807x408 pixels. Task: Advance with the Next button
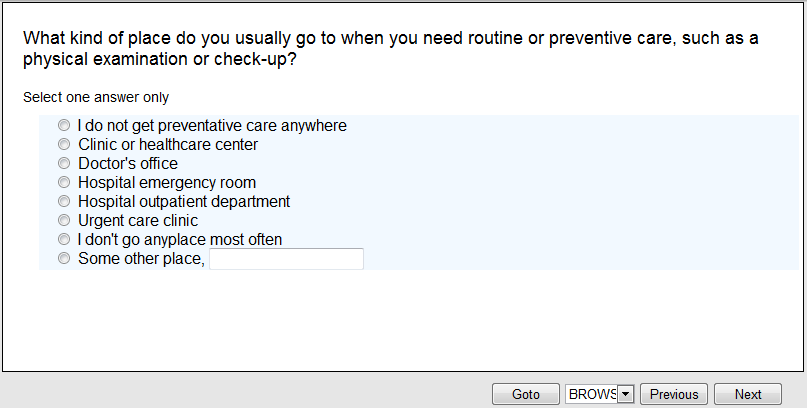coord(748,394)
